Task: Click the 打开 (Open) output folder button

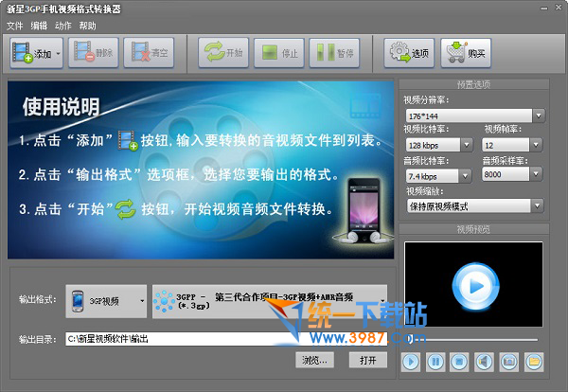Action: [367, 360]
